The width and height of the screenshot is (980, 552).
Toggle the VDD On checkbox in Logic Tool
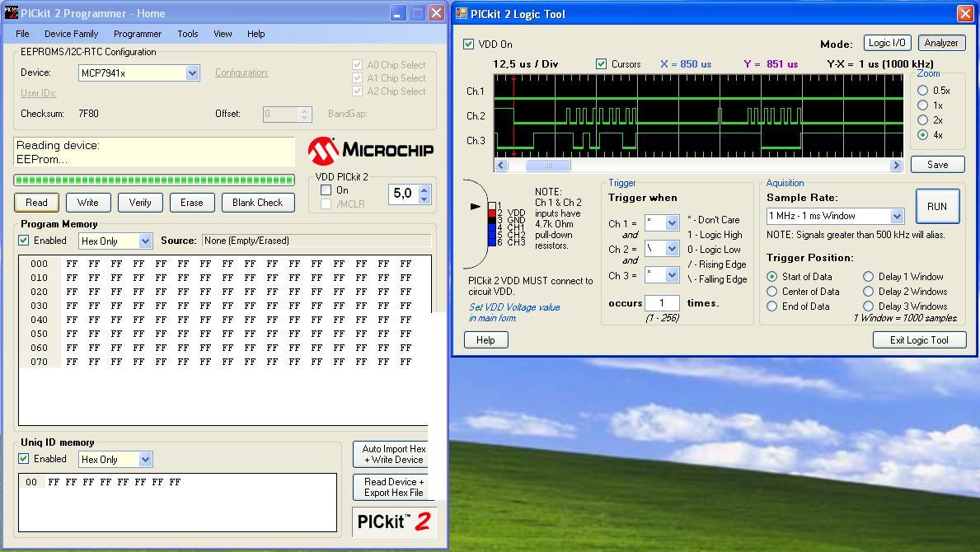(x=468, y=44)
